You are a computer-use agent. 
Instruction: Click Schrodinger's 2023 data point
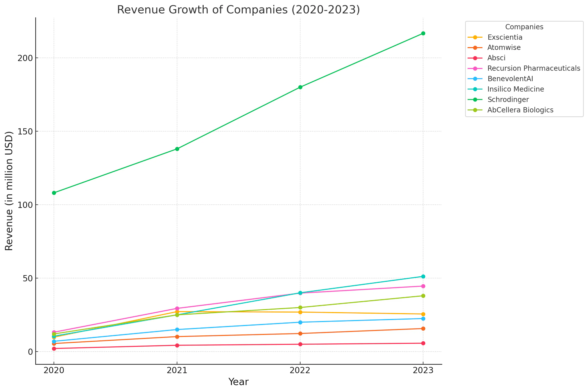point(423,33)
